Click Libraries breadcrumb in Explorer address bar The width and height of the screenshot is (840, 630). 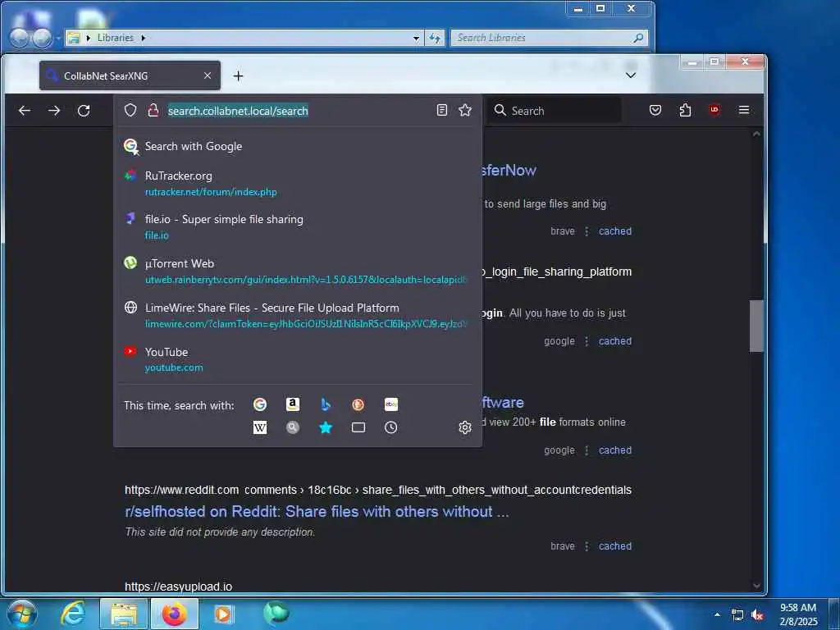coord(115,38)
